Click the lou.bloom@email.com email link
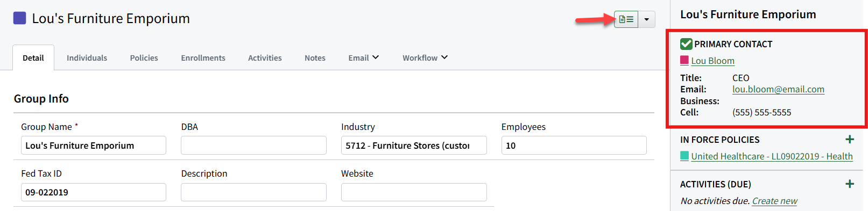This screenshot has width=868, height=211. click(x=778, y=89)
